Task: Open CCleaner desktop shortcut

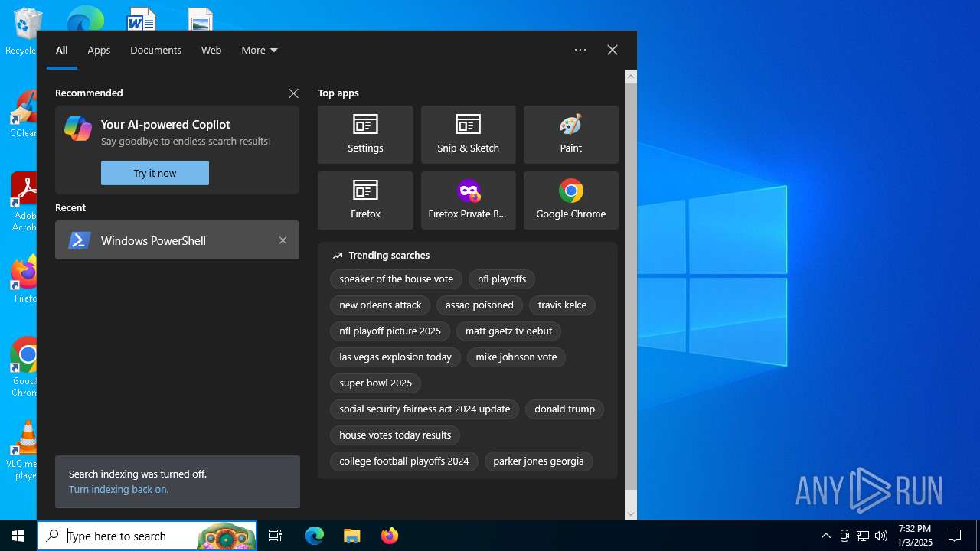Action: (25, 113)
